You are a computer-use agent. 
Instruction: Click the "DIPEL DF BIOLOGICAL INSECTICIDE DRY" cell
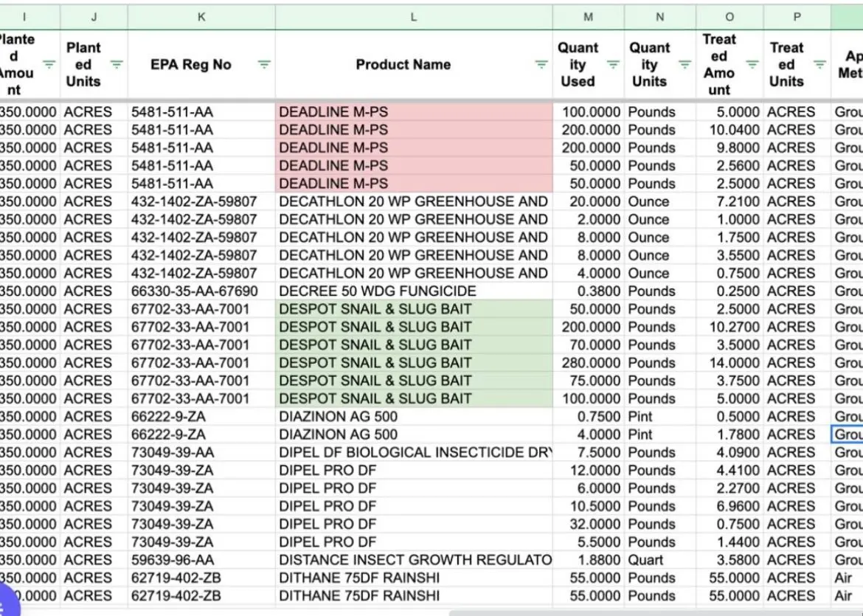(x=414, y=452)
